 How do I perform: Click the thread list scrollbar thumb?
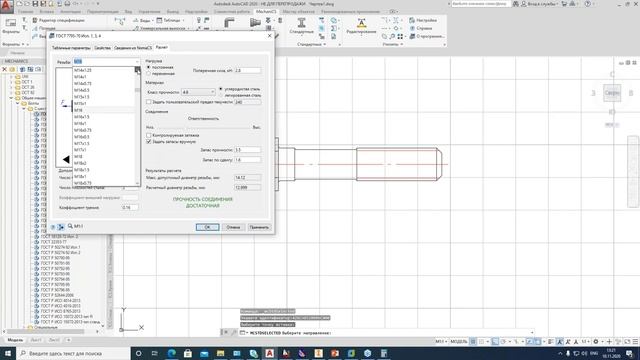point(137,90)
